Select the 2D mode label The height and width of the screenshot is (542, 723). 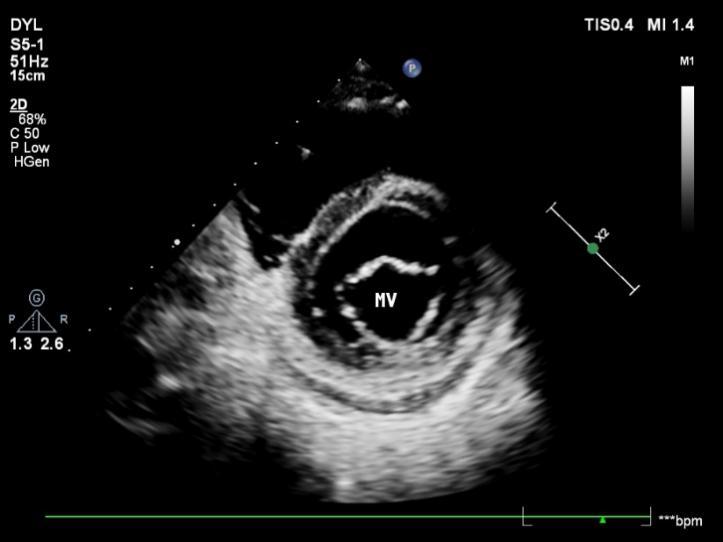(x=17, y=105)
